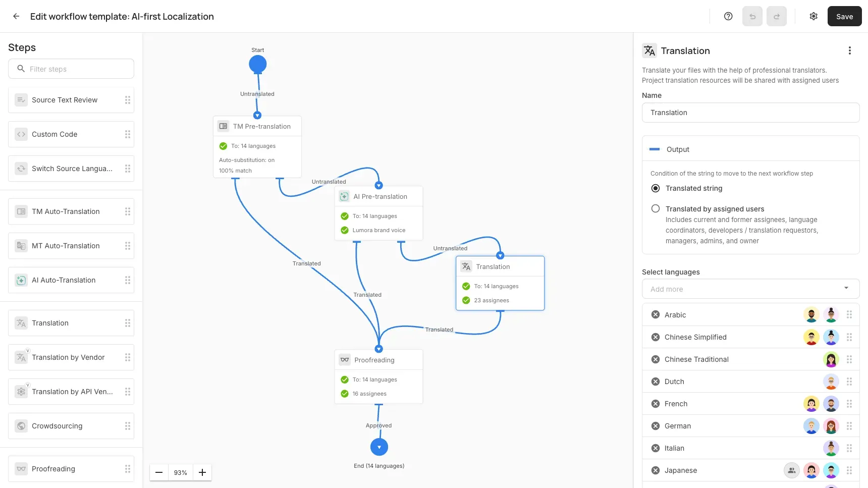The image size is (868, 488).
Task: Go back using the left arrow icon
Action: pos(16,16)
